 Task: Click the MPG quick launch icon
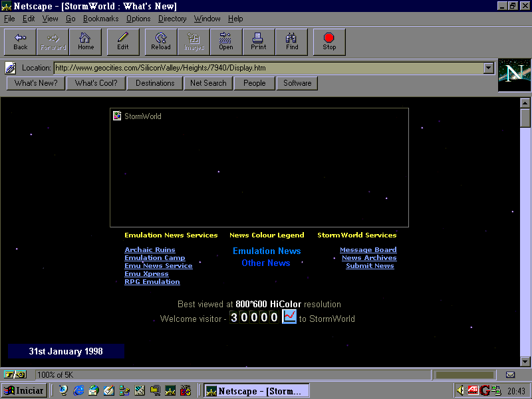coord(186,390)
